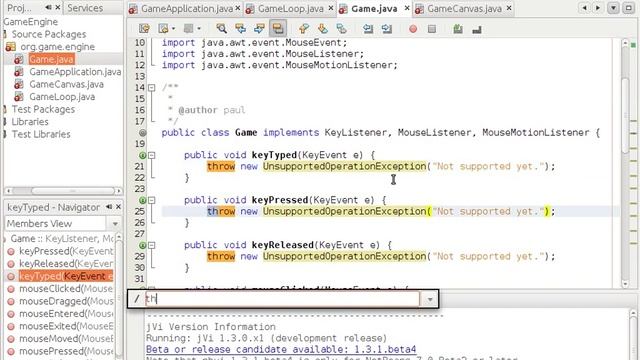Select GameCanvas.java in project tree
This screenshot has height=360, width=640.
click(x=66, y=84)
